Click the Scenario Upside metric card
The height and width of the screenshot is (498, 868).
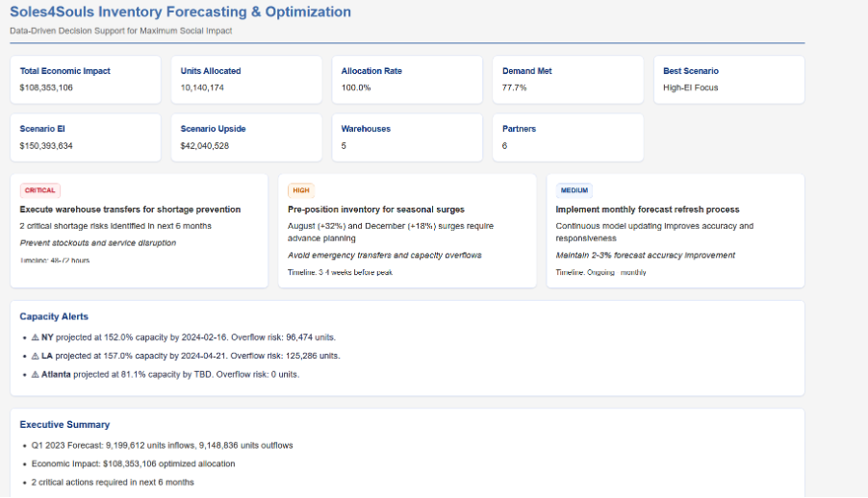[x=246, y=137]
